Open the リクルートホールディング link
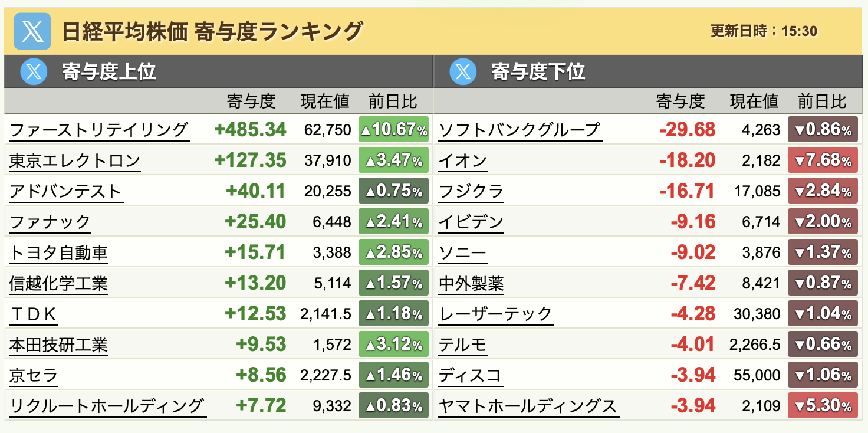 click(107, 406)
